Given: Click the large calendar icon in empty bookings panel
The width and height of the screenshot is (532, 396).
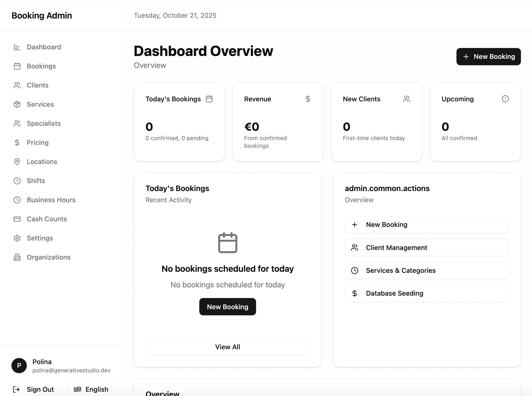Looking at the screenshot, I should click(x=228, y=243).
